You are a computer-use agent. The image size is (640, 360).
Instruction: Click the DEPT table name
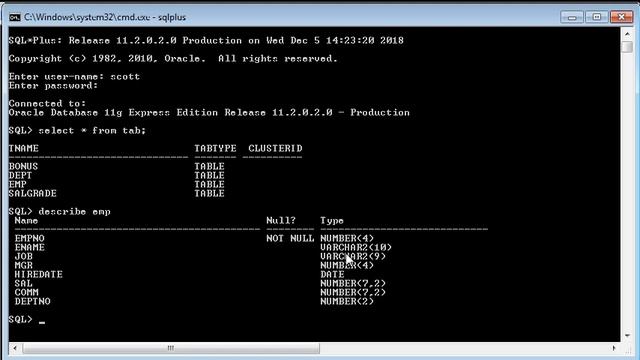click(x=20, y=176)
